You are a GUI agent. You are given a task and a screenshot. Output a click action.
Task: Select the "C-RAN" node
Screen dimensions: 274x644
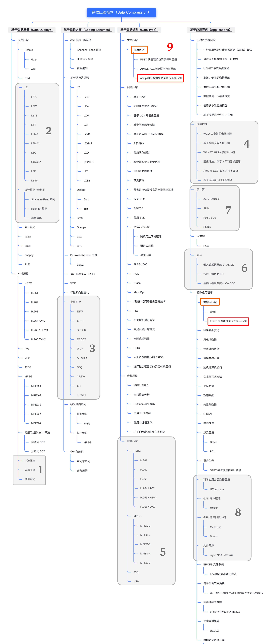208,414
